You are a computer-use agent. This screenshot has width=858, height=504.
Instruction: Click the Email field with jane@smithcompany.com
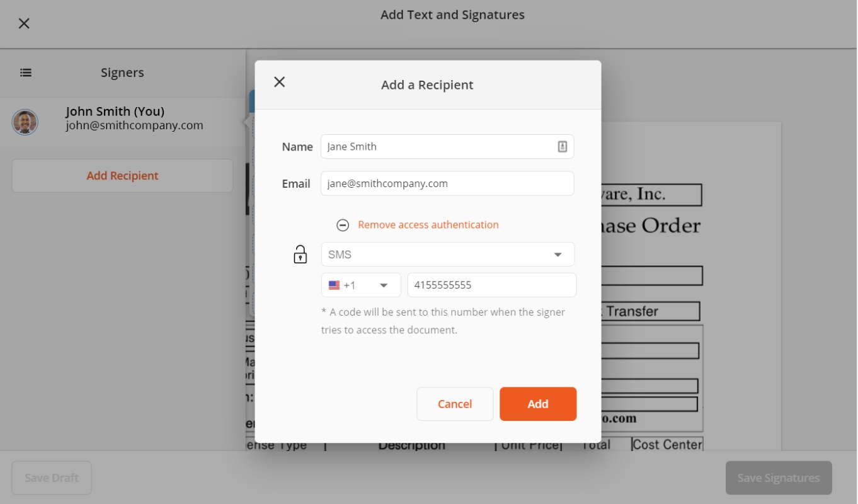point(447,183)
